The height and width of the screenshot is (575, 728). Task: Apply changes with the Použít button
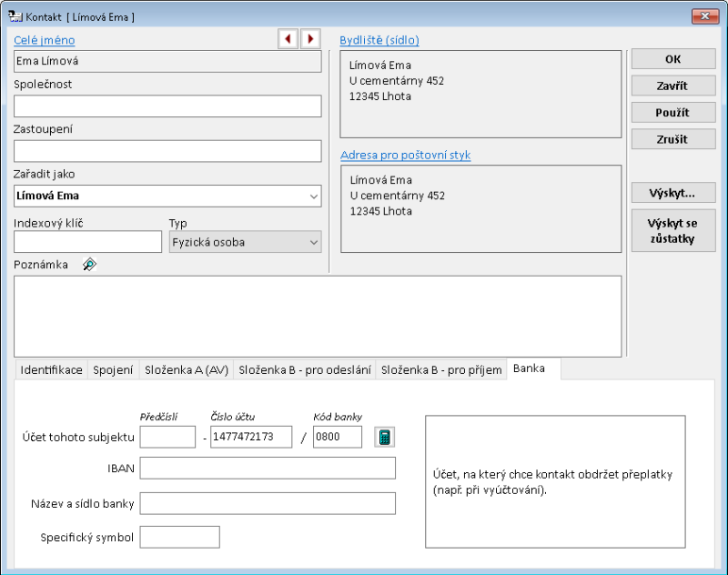click(x=672, y=112)
